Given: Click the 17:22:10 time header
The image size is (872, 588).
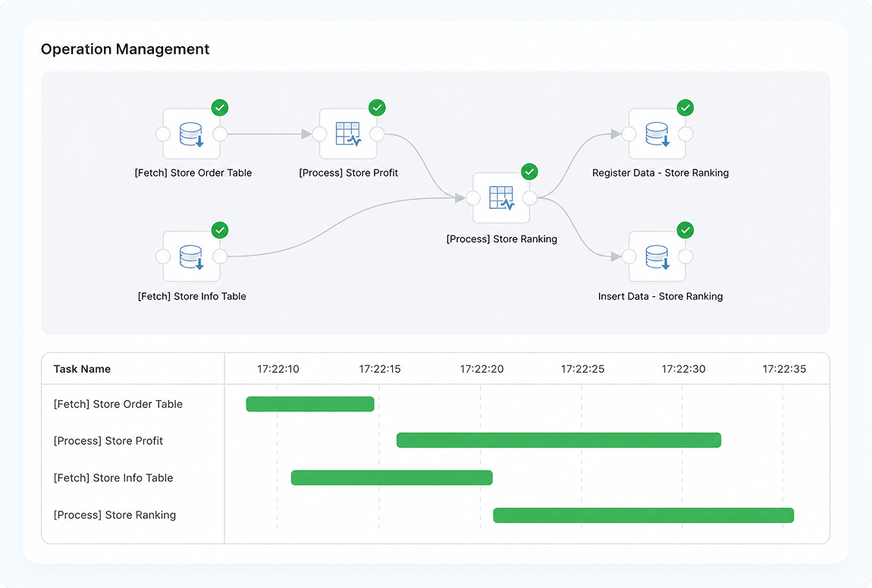Looking at the screenshot, I should click(x=278, y=369).
